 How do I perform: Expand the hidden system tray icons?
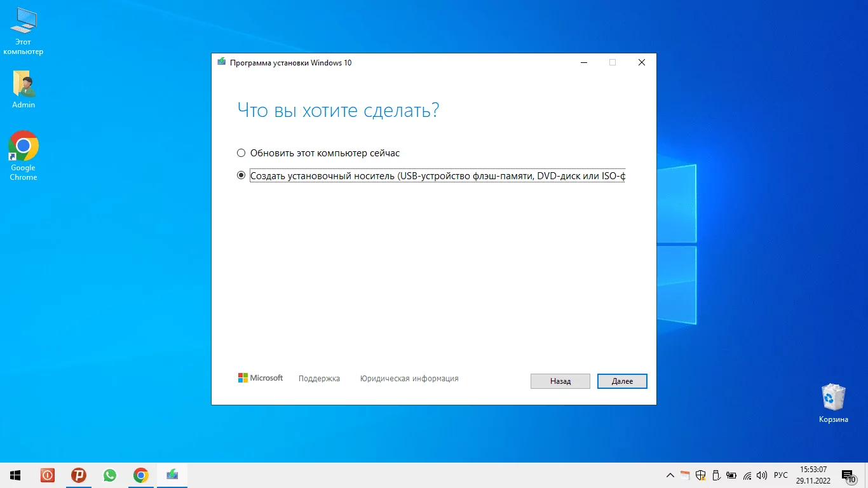coord(670,475)
